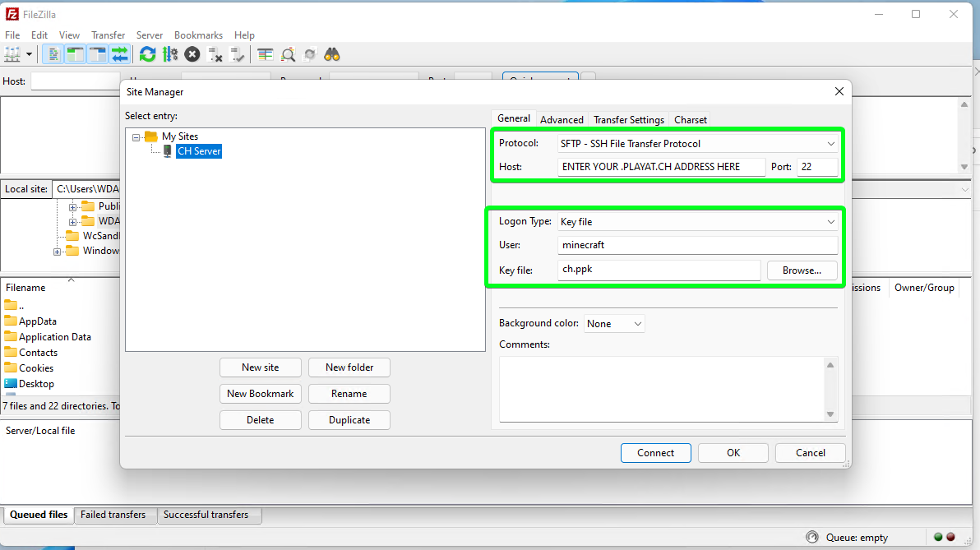Click the cancel current operation icon

(x=192, y=55)
